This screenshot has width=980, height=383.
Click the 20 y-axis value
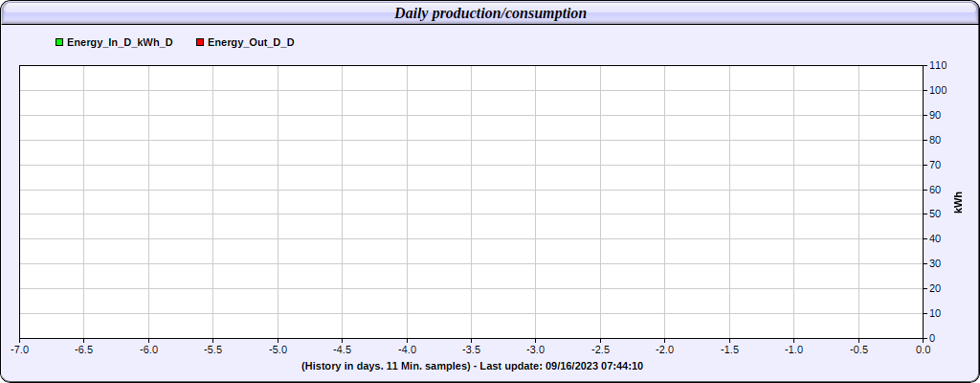tap(936, 288)
